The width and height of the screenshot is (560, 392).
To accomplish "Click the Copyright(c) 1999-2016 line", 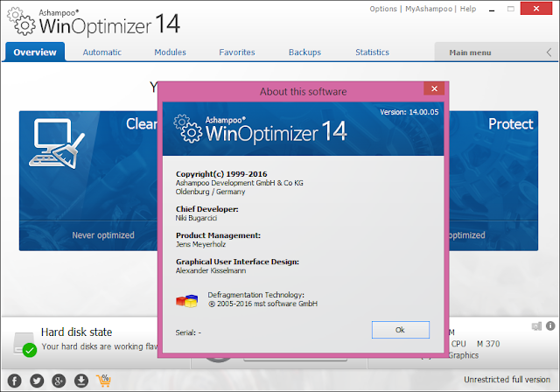I will [221, 174].
